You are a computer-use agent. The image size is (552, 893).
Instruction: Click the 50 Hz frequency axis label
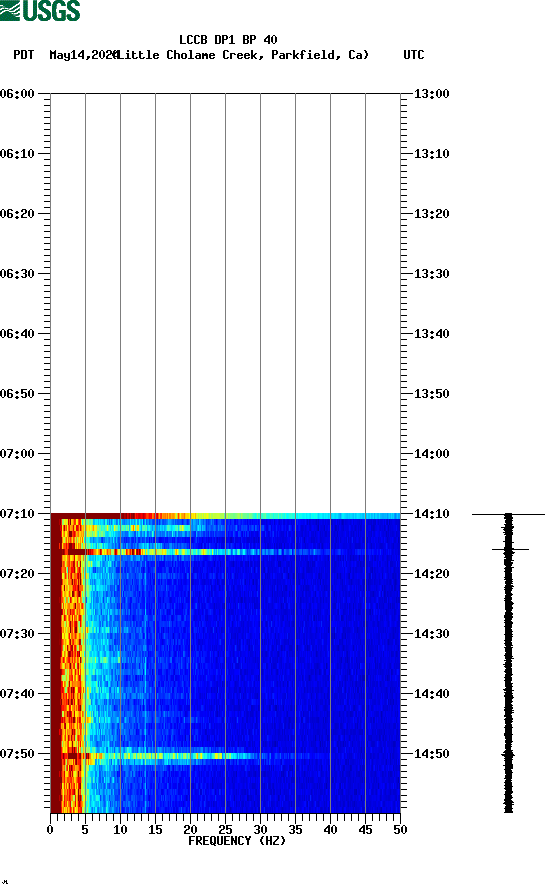tap(400, 830)
